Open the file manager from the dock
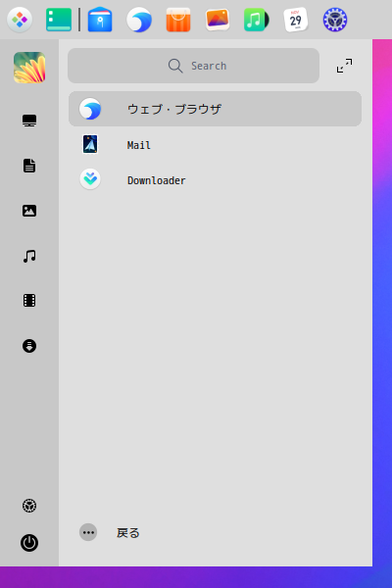This screenshot has height=588, width=392. click(100, 20)
